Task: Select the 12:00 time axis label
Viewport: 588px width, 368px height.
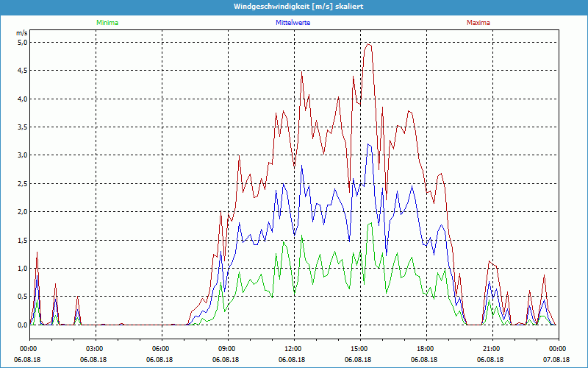Action: click(293, 349)
